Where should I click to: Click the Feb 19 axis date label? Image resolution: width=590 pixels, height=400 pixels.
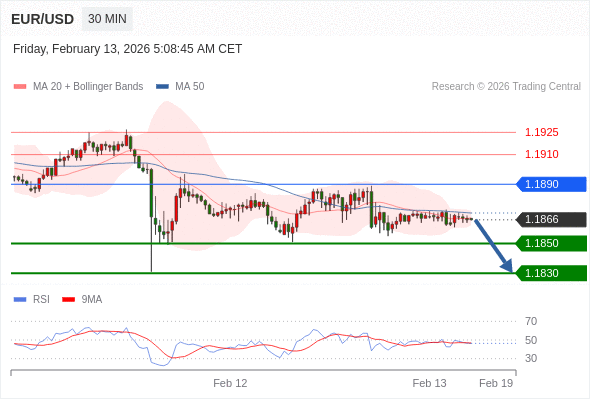[x=496, y=383]
